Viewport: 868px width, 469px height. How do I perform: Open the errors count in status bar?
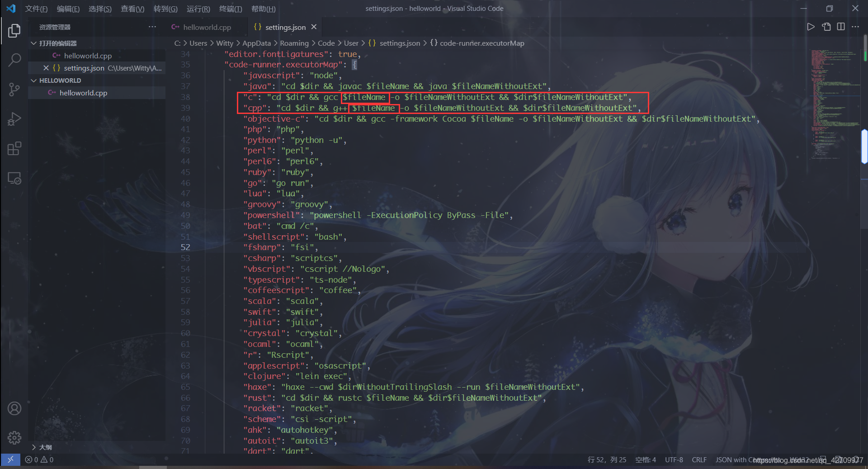click(x=32, y=460)
